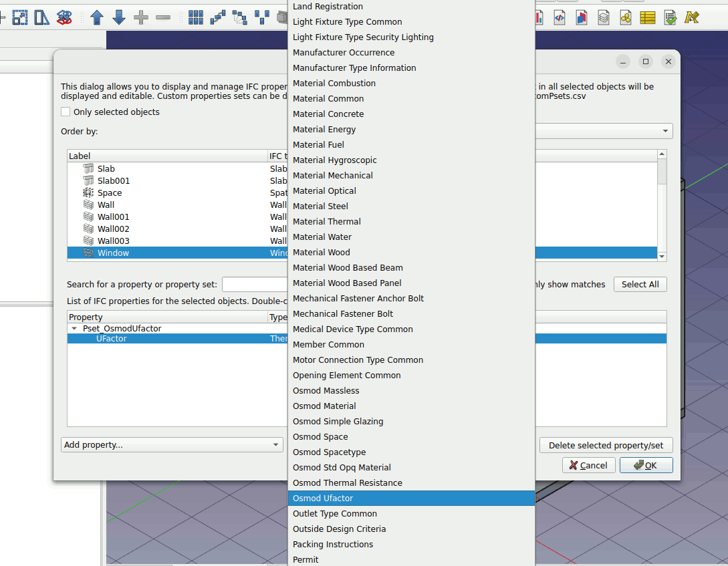Open the Order by combo box arrow
The width and height of the screenshot is (728, 566).
[665, 131]
